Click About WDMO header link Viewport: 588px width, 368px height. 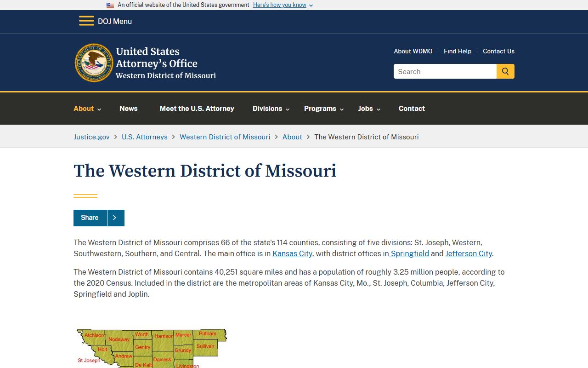tap(413, 51)
